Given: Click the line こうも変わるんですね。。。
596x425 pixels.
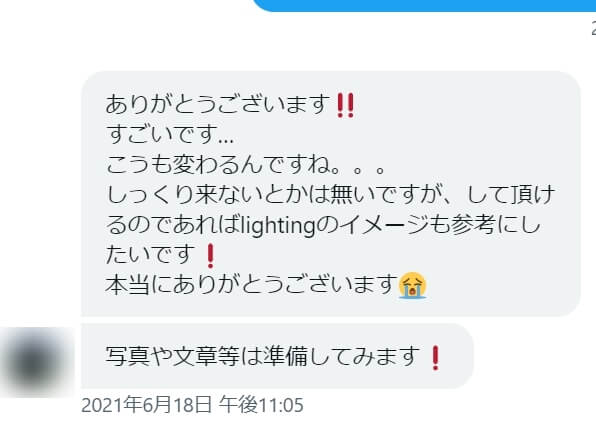Looking at the screenshot, I should [x=245, y=165].
